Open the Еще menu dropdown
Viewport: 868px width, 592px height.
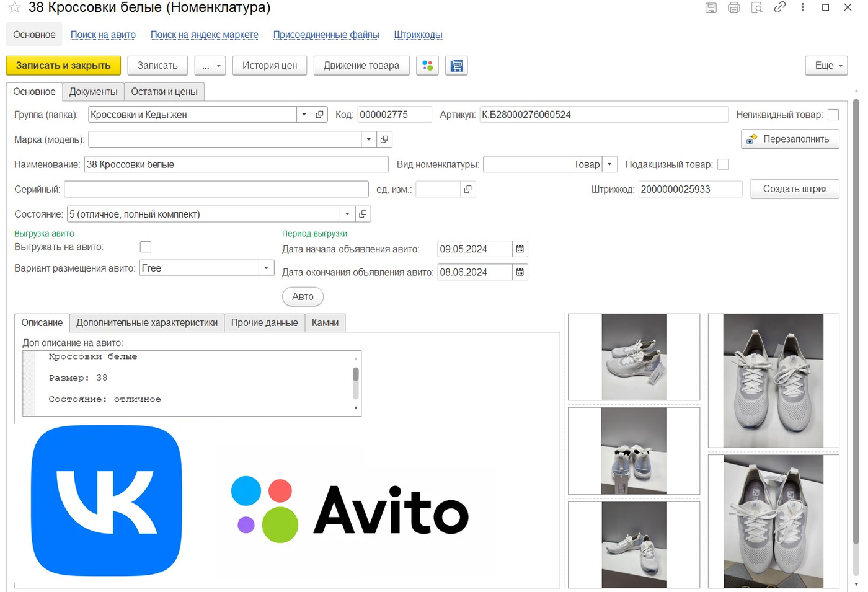pos(826,66)
